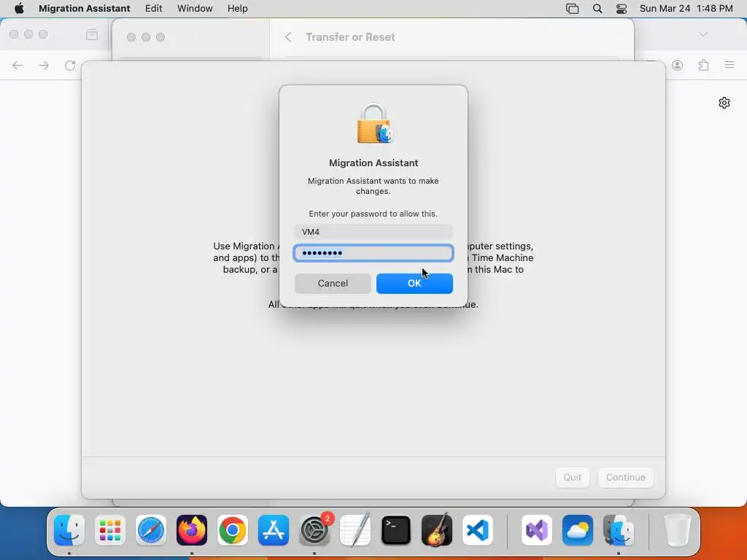The width and height of the screenshot is (747, 560).
Task: Go forward in the browser window
Action: [x=44, y=65]
